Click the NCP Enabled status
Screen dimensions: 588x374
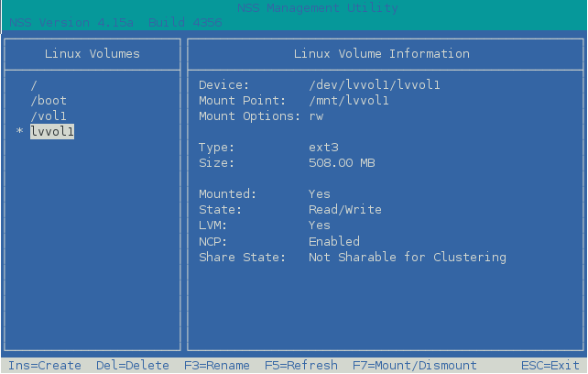pyautogui.click(x=334, y=242)
